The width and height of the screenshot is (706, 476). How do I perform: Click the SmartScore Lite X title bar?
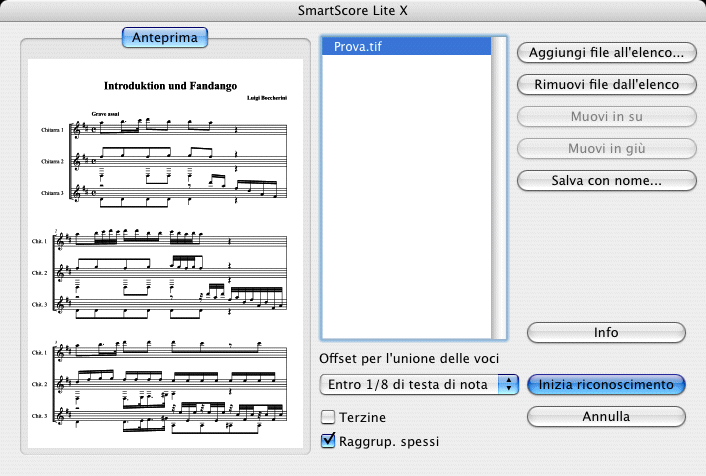[x=353, y=11]
